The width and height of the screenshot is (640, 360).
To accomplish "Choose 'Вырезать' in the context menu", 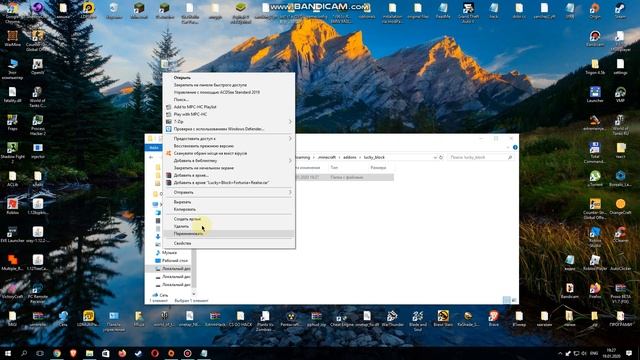I will (x=229, y=202).
